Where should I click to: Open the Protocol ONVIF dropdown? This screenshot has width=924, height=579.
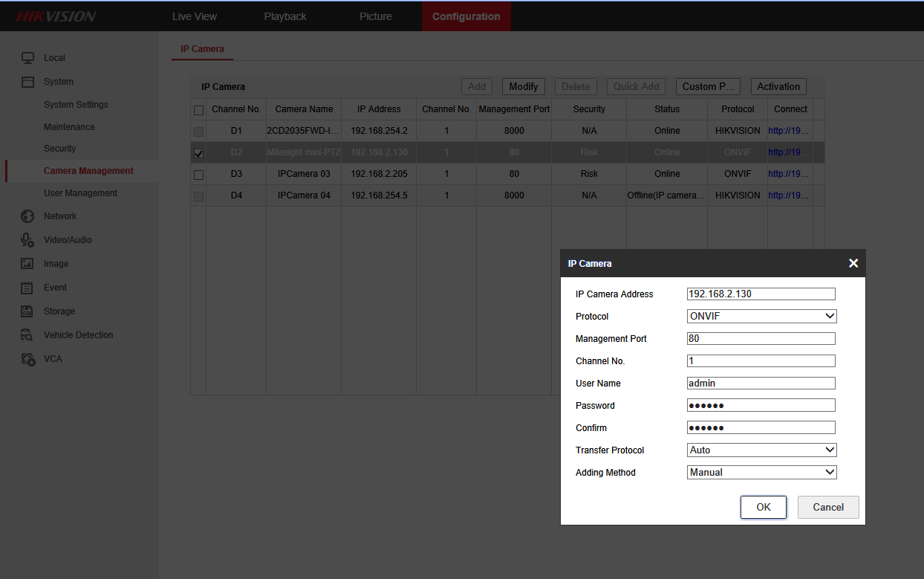(x=761, y=317)
